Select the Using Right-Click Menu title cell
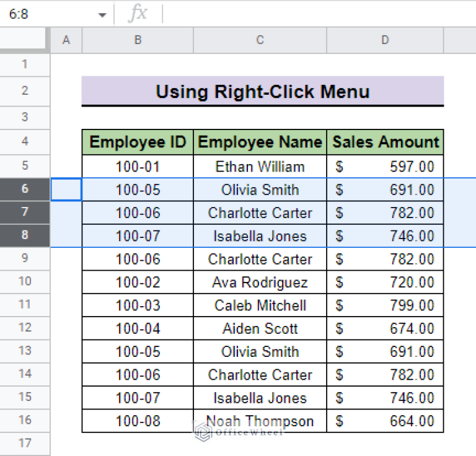The height and width of the screenshot is (456, 476). [x=262, y=92]
